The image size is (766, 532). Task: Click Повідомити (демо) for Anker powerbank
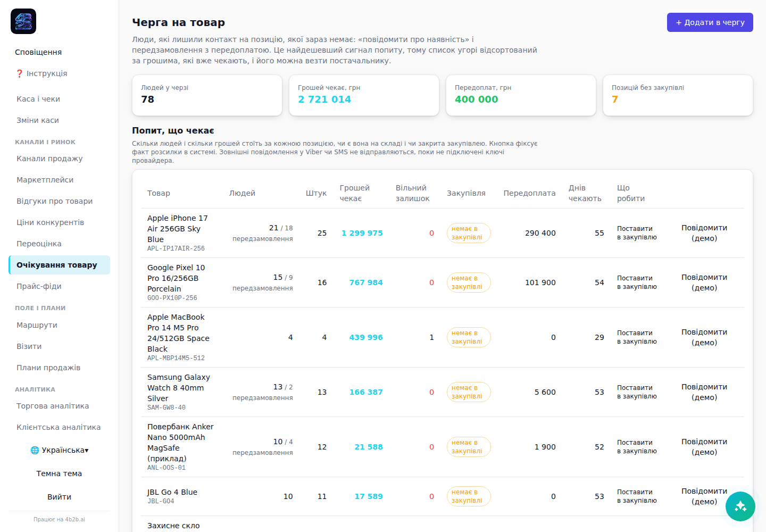(x=704, y=447)
